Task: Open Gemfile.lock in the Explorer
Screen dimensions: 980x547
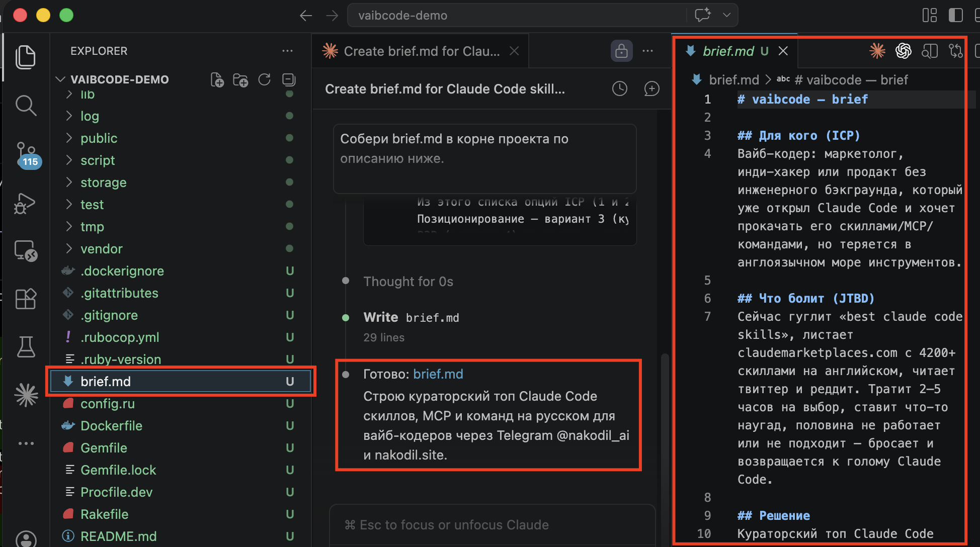Action: pos(182,470)
